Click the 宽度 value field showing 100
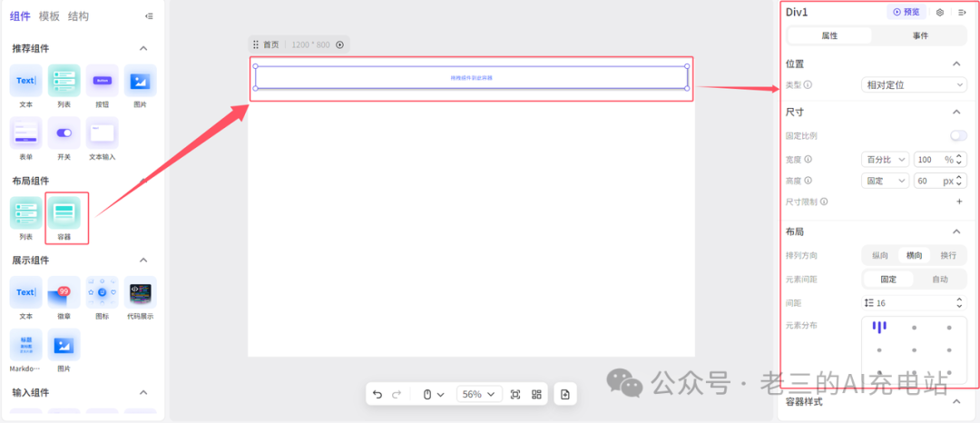The width and height of the screenshot is (980, 423). (941, 160)
